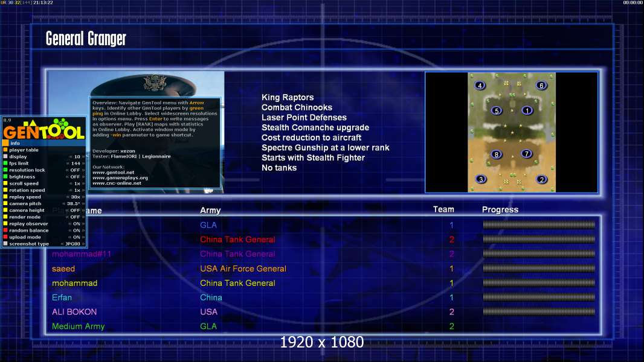Click the 21:13:22 clock at the top

(x=43, y=2)
